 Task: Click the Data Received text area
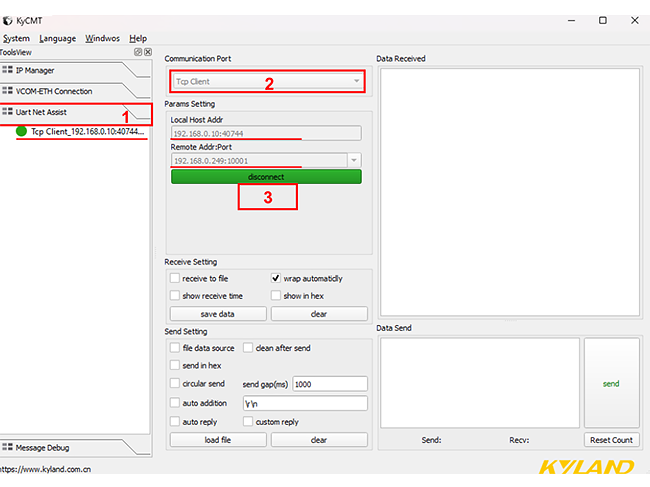[510, 192]
